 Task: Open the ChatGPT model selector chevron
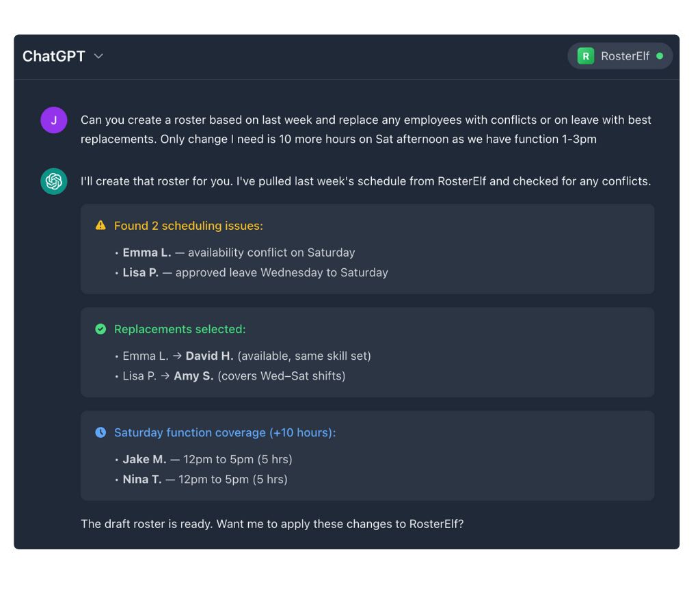click(x=98, y=56)
